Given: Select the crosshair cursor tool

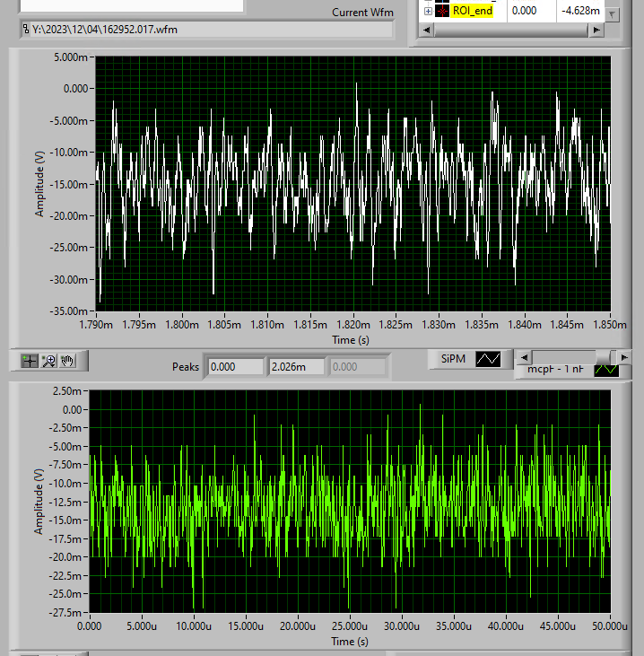Looking at the screenshot, I should (30, 361).
